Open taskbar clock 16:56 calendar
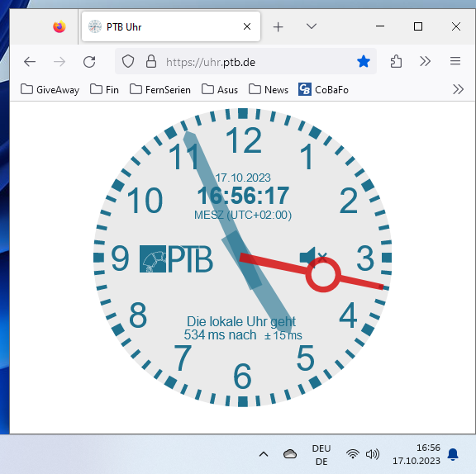Image resolution: width=476 pixels, height=474 pixels. [x=416, y=454]
